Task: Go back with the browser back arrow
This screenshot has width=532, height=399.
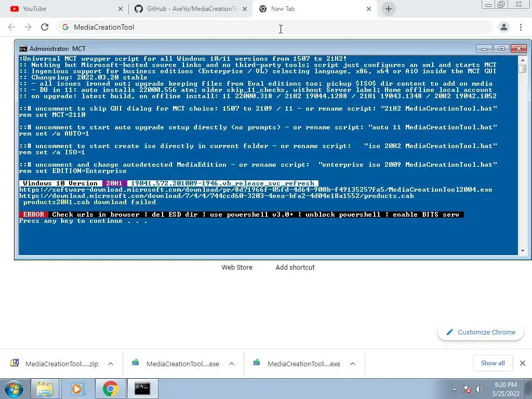Action: pos(11,27)
